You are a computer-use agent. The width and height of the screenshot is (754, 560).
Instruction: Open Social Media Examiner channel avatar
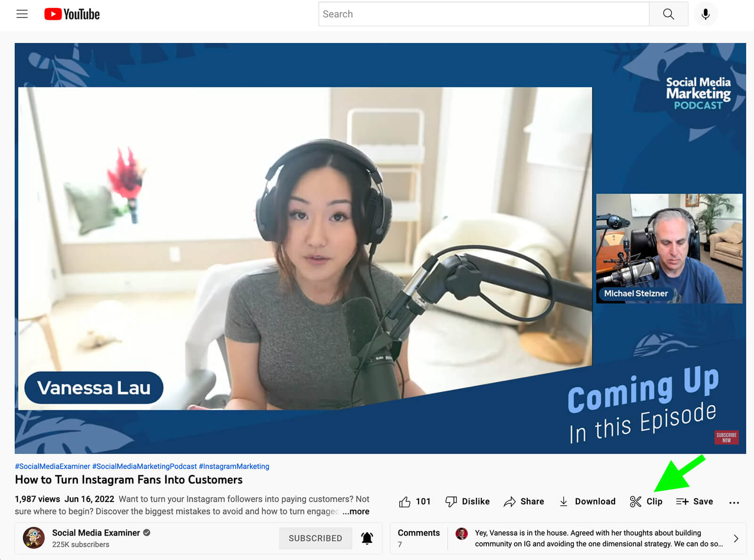click(34, 538)
